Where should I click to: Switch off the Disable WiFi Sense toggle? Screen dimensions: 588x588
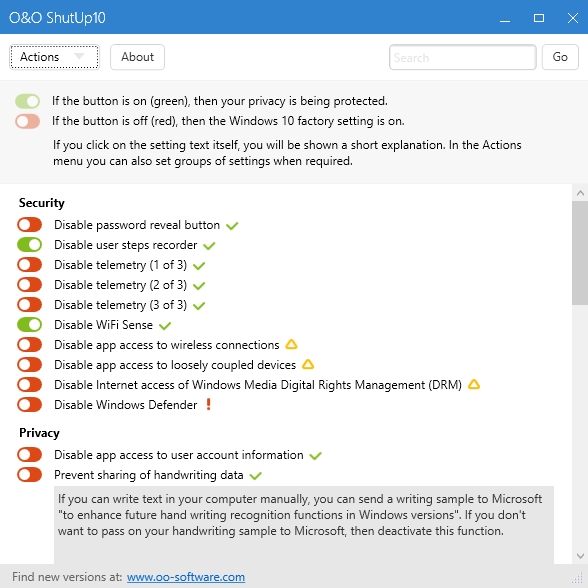click(29, 325)
